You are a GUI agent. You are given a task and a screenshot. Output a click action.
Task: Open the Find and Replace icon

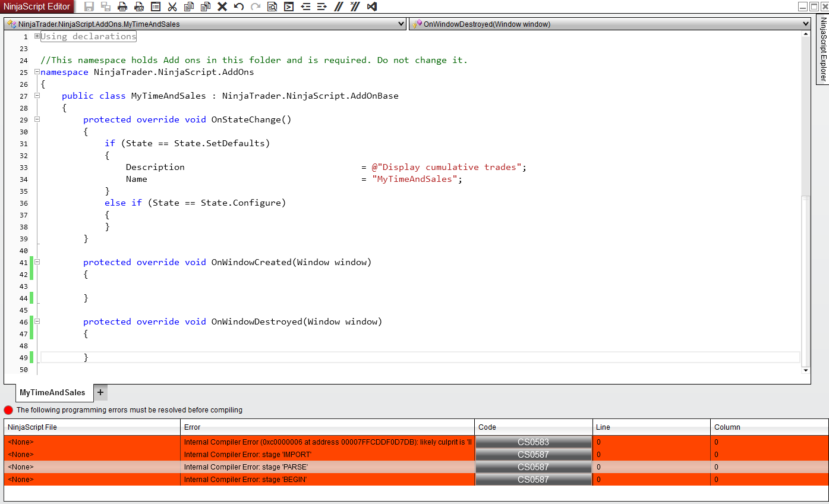[272, 7]
